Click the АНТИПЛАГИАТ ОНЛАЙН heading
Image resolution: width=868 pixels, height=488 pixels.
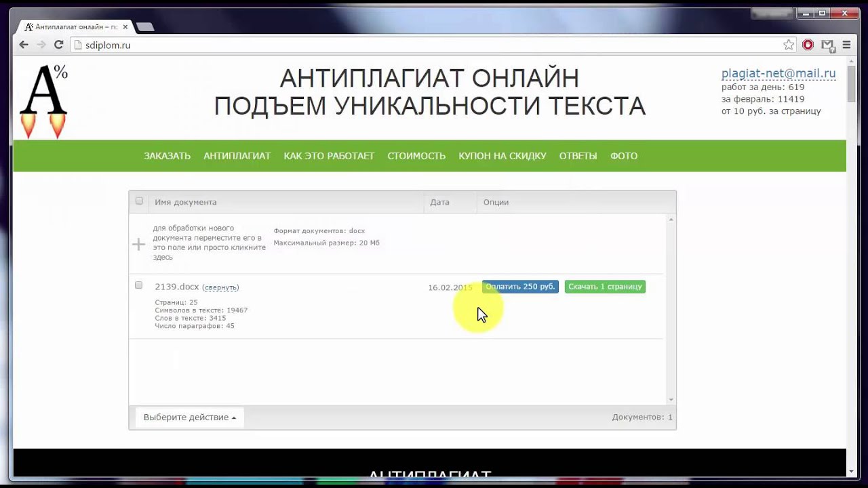coord(429,79)
